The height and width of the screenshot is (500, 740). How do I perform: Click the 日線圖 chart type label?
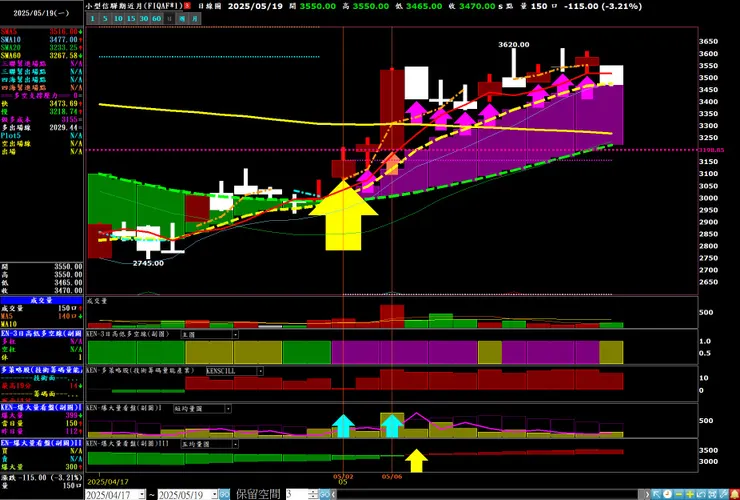(x=208, y=6)
